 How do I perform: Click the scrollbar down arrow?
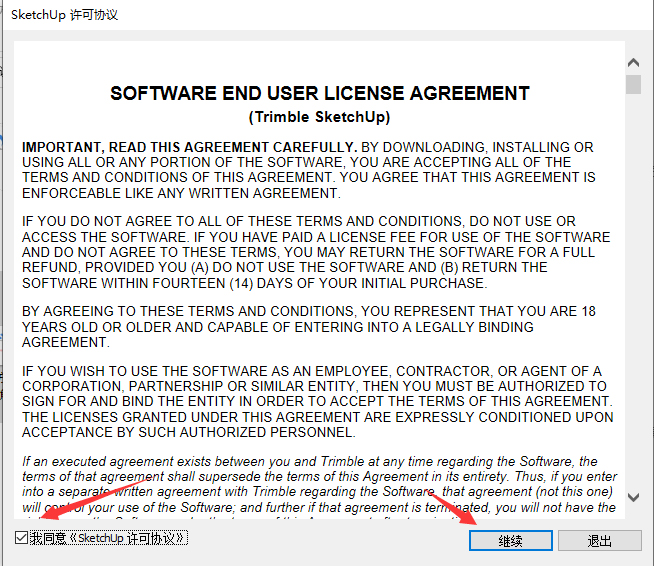pos(633,497)
